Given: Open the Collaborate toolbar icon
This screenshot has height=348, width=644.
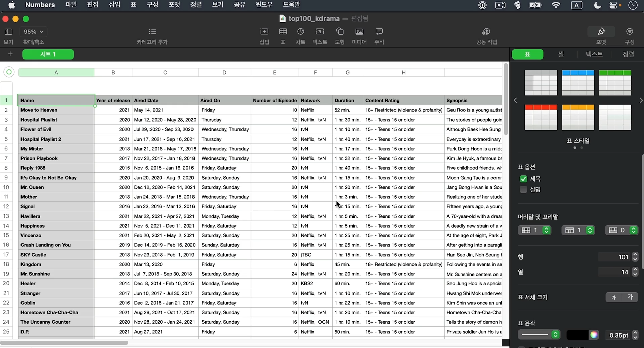Looking at the screenshot, I should click(x=486, y=32).
